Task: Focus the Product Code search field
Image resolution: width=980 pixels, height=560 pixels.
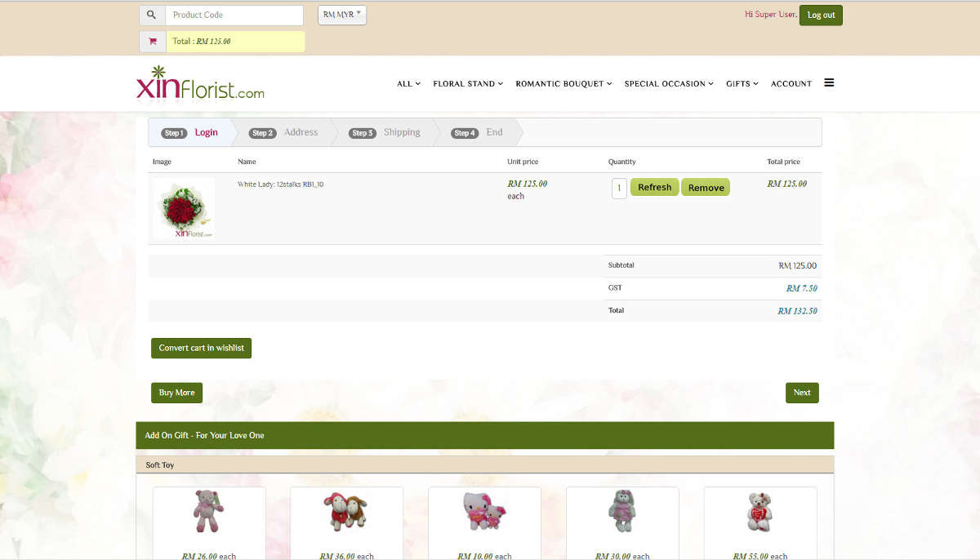Action: [x=234, y=15]
